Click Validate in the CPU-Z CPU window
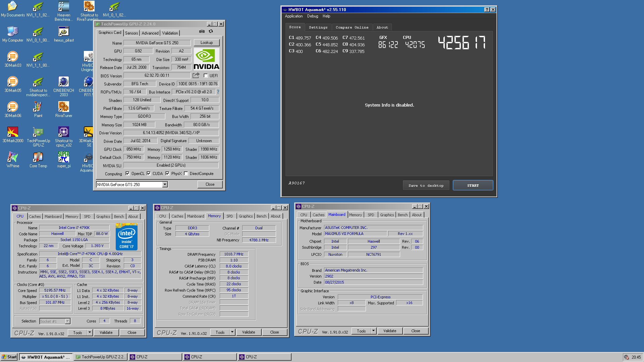644x362 pixels. click(106, 333)
